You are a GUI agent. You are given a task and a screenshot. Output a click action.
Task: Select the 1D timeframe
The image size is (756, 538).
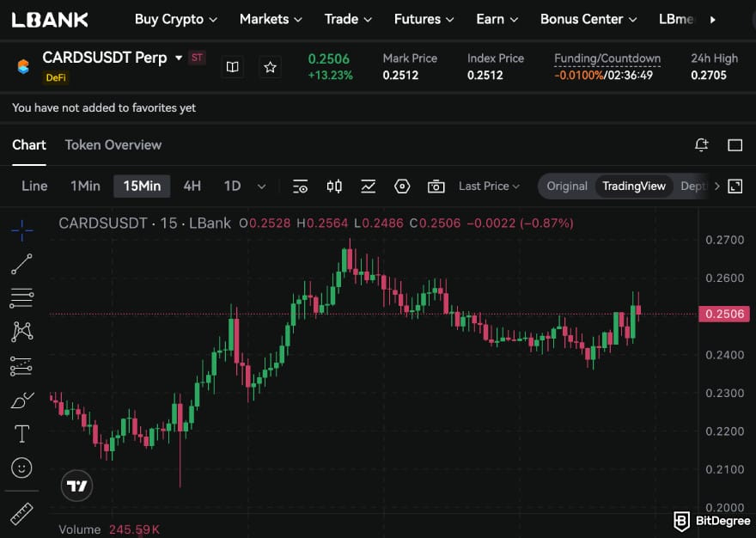(233, 186)
